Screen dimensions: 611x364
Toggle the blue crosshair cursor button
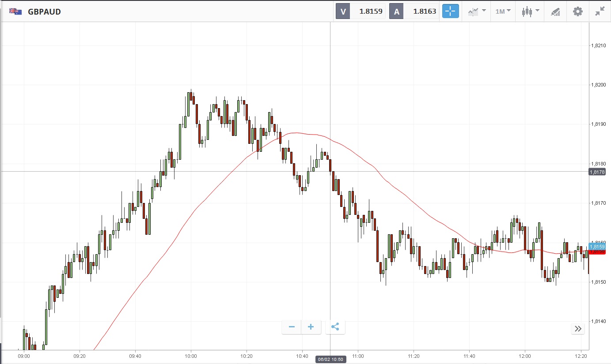pos(450,11)
